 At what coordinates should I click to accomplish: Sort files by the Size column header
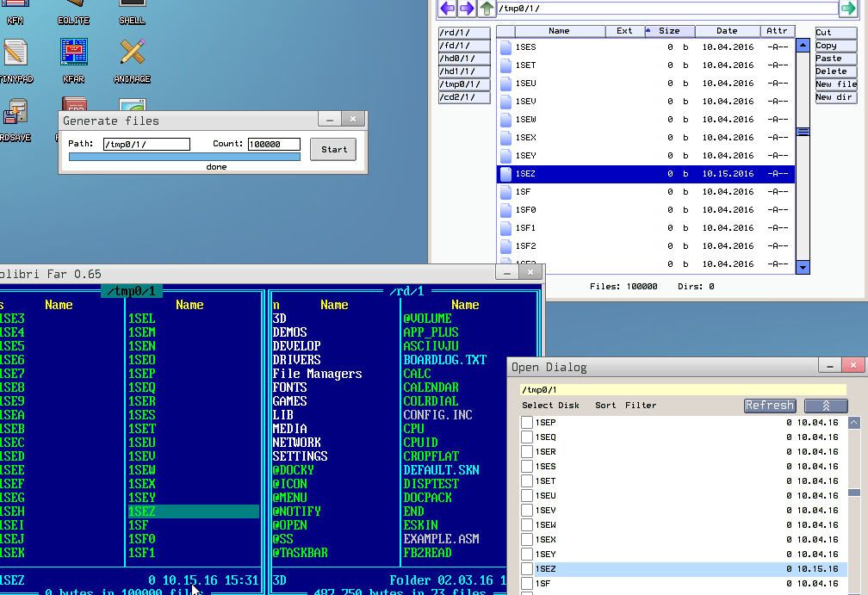tap(668, 31)
